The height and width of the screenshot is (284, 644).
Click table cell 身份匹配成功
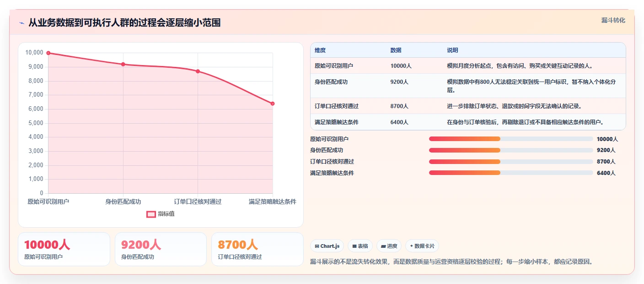[331, 82]
